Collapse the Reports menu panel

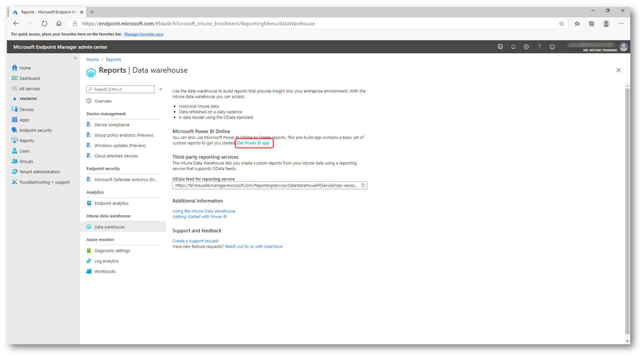161,89
